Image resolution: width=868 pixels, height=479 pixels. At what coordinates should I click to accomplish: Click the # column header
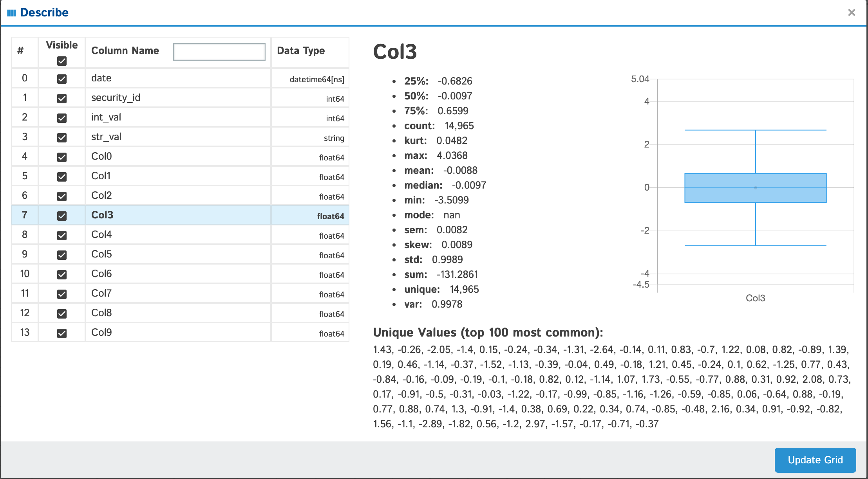(20, 51)
